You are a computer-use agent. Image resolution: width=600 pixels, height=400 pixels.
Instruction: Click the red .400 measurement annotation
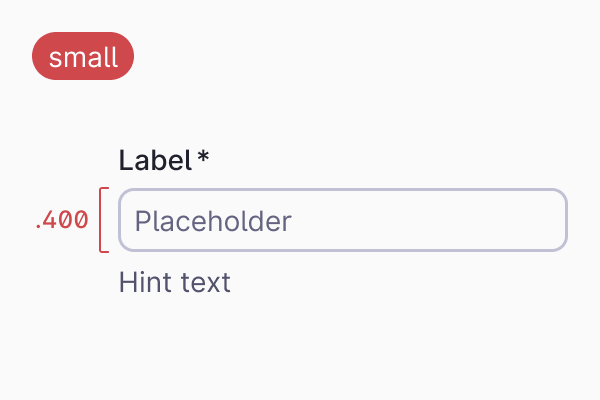[x=61, y=221]
